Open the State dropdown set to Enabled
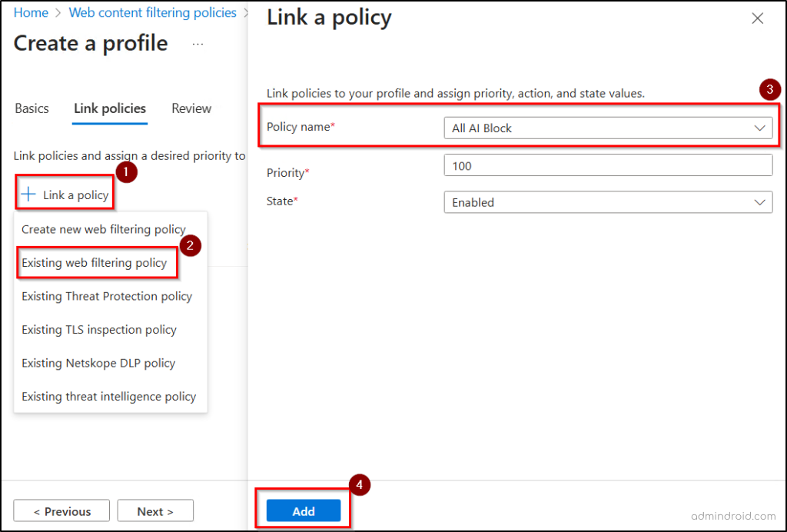Screen dimensions: 787x532 pyautogui.click(x=607, y=203)
